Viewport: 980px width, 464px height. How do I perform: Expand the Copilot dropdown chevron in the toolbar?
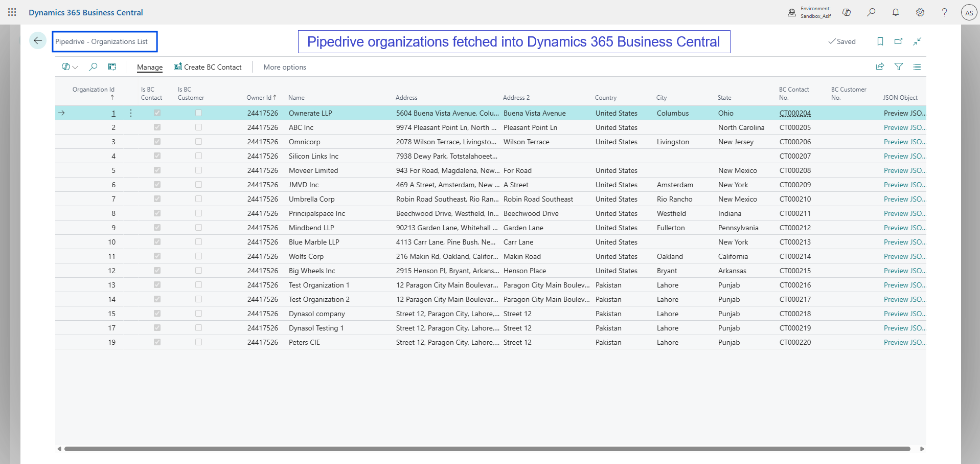[x=76, y=67]
